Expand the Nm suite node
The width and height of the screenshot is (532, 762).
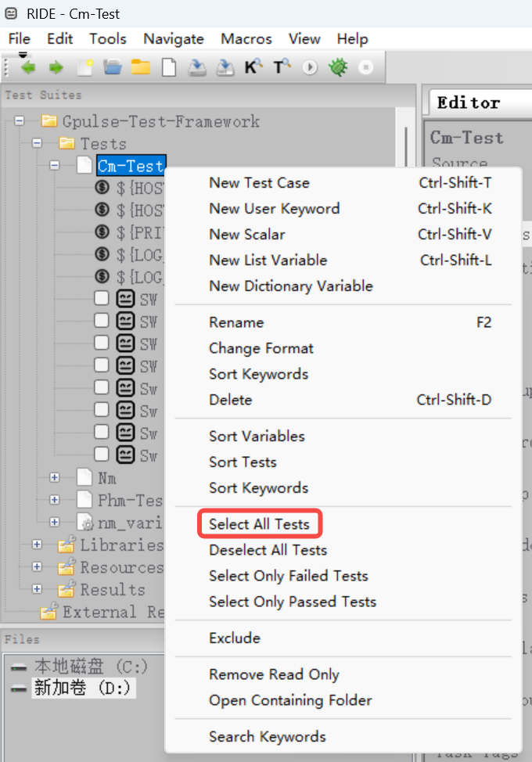click(x=55, y=477)
